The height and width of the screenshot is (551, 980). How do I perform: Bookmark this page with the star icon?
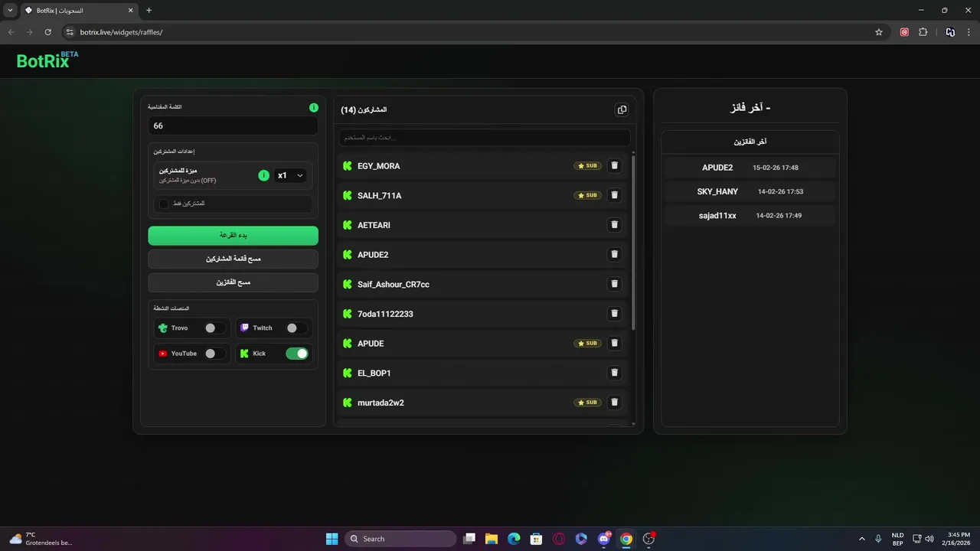(x=879, y=32)
